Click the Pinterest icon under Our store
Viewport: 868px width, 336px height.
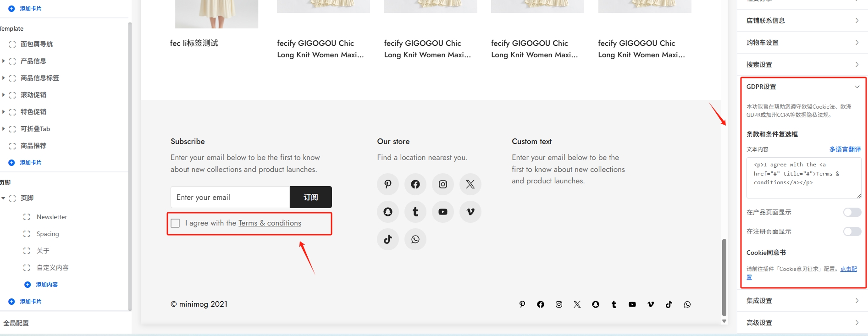388,184
